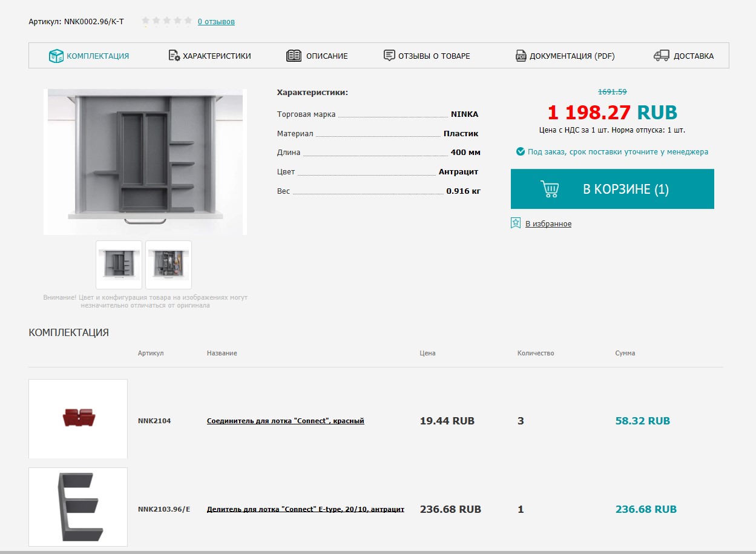Select the second filled tray thumbnail
This screenshot has width=756, height=554.
point(168,265)
